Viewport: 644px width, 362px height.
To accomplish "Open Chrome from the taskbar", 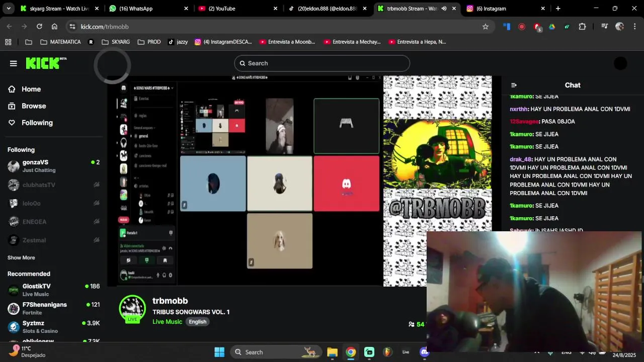I will (x=351, y=352).
